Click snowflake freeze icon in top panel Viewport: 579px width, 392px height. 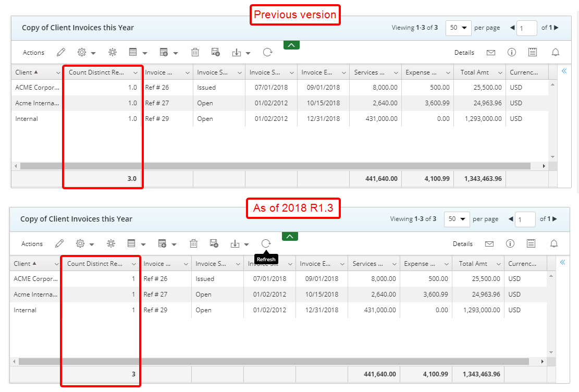113,53
